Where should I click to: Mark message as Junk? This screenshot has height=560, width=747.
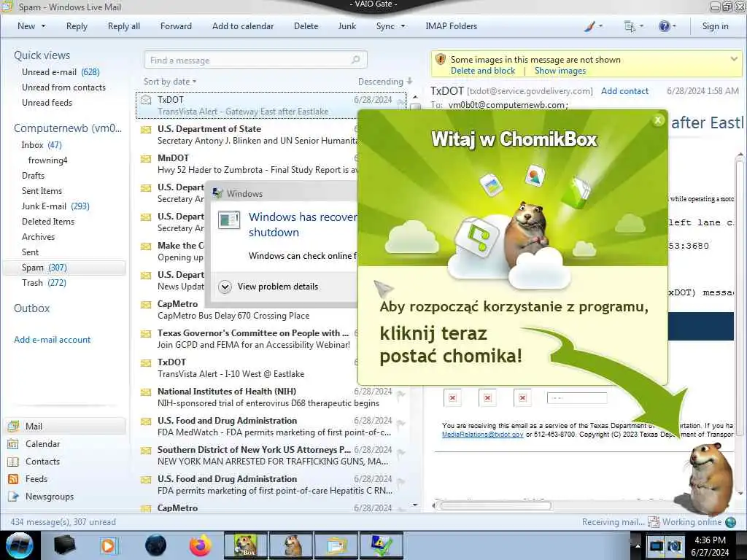(347, 26)
